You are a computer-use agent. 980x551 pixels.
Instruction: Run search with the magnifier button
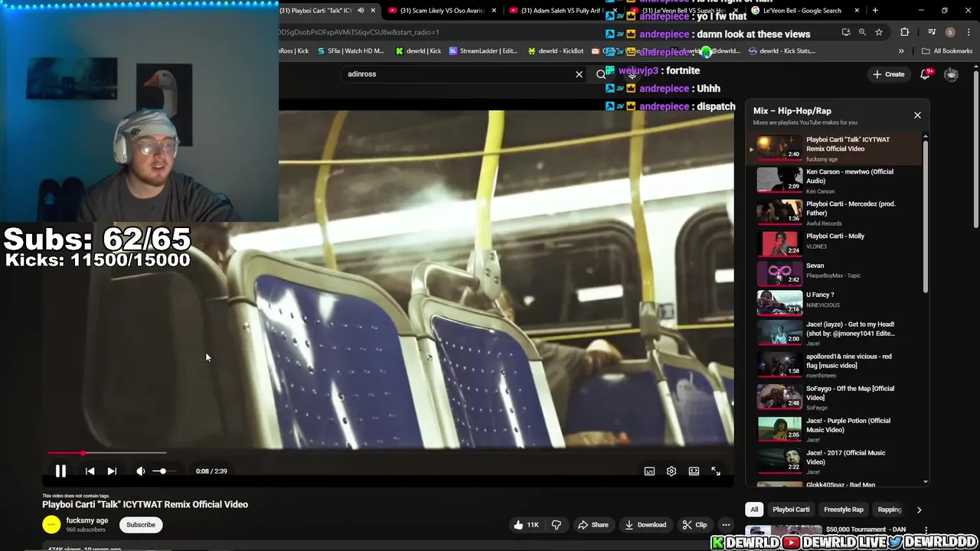pos(601,74)
